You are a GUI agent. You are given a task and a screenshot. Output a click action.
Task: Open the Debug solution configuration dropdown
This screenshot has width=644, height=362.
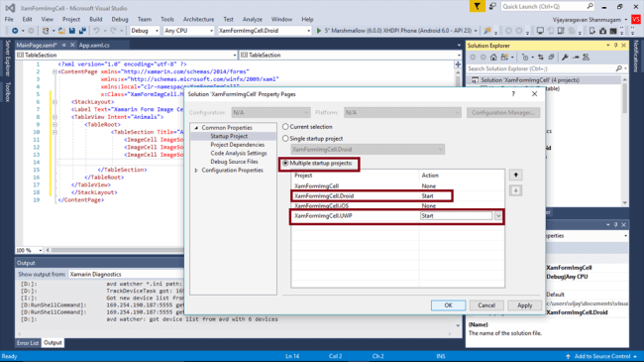click(145, 31)
